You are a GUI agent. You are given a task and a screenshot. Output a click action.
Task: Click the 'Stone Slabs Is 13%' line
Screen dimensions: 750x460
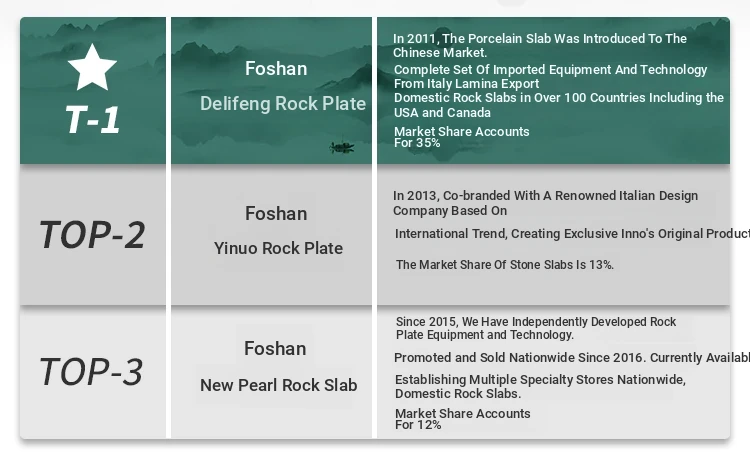(505, 265)
